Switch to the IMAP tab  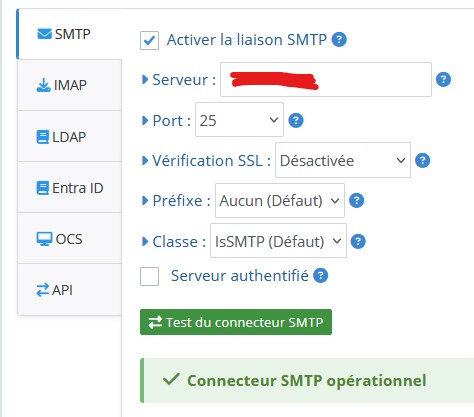[69, 85]
